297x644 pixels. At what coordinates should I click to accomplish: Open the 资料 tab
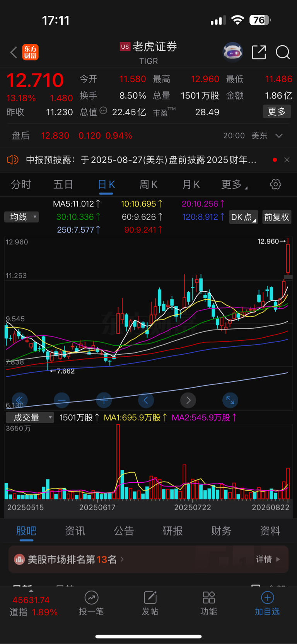coord(270,531)
